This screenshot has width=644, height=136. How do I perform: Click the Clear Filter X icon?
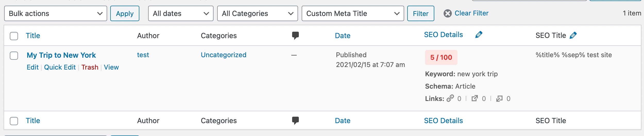pos(448,13)
